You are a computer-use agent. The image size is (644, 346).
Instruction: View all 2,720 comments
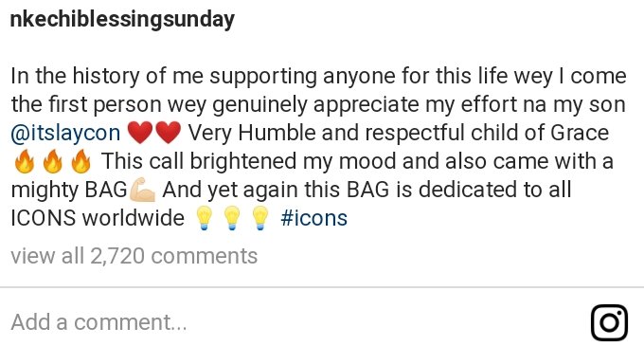tap(134, 256)
